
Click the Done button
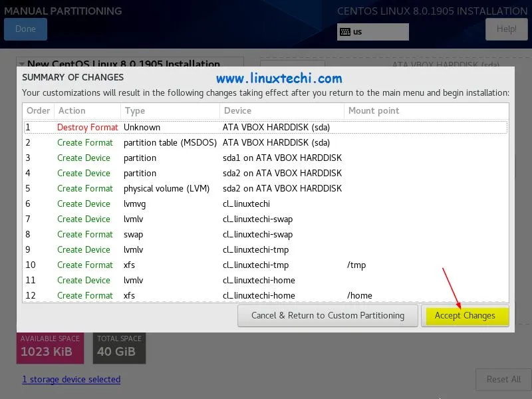tap(25, 29)
